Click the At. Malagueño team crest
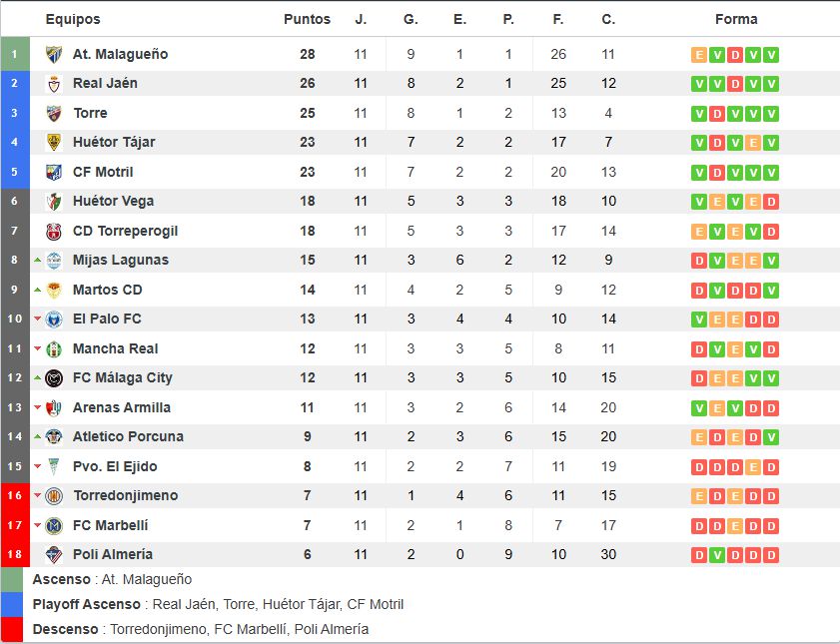Screen dimensions: 840x644 (54, 54)
